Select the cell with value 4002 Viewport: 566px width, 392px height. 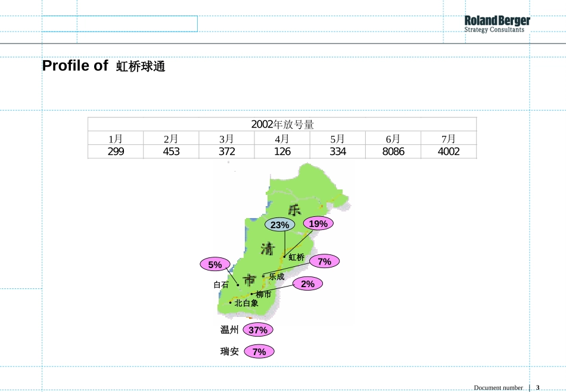tap(449, 151)
